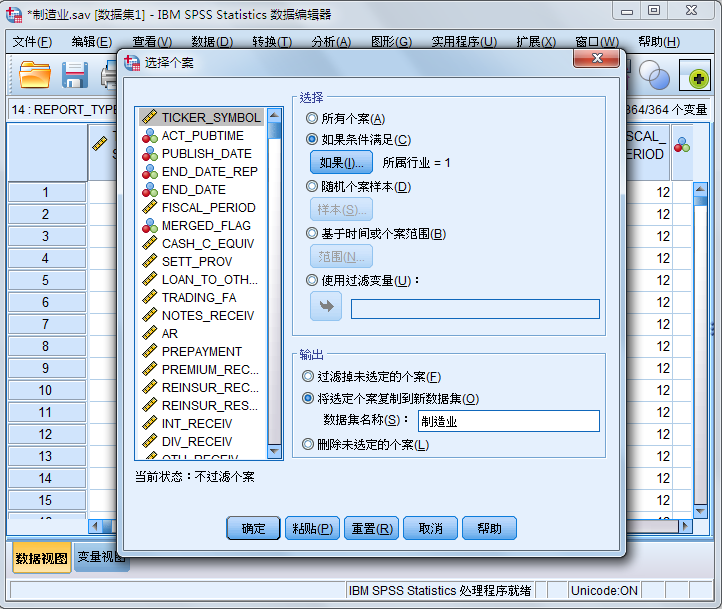The height and width of the screenshot is (609, 722).
Task: Click the filter variable input field
Action: point(475,309)
